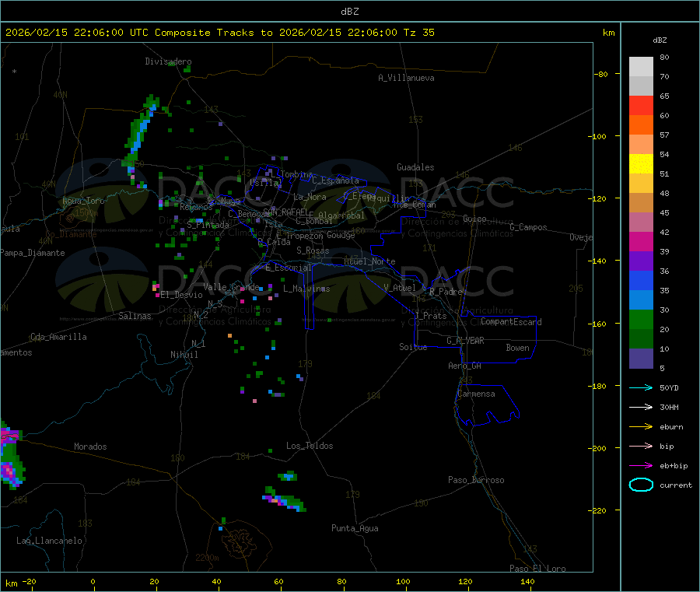Click the Carmensa map label
The height and width of the screenshot is (592, 700).
476,394
